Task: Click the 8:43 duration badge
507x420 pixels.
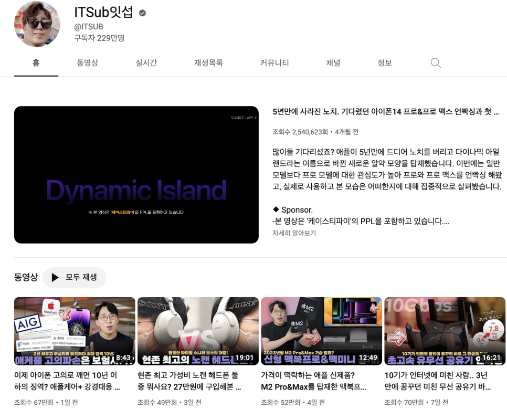Action: point(123,358)
